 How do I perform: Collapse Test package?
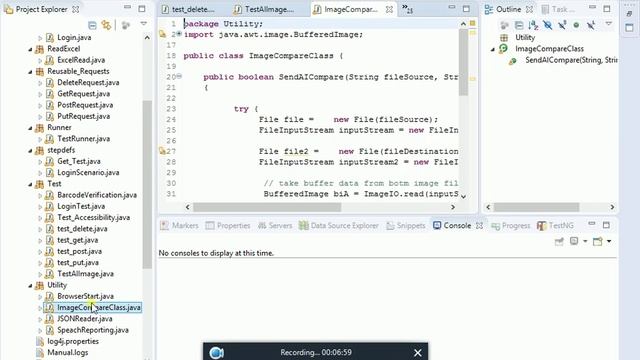click(31, 184)
